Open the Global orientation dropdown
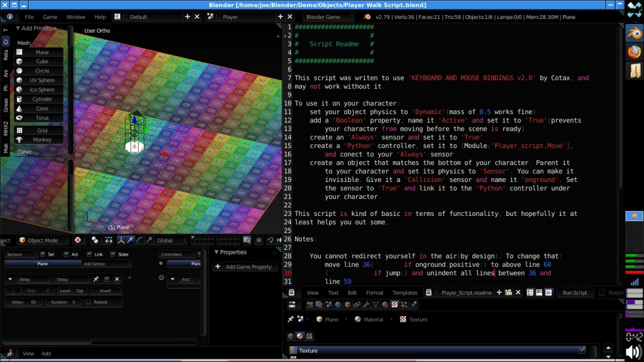644x362 pixels. (171, 240)
